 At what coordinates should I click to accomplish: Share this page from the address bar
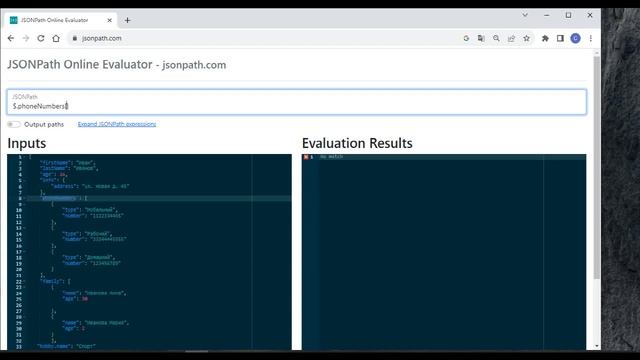(511, 38)
